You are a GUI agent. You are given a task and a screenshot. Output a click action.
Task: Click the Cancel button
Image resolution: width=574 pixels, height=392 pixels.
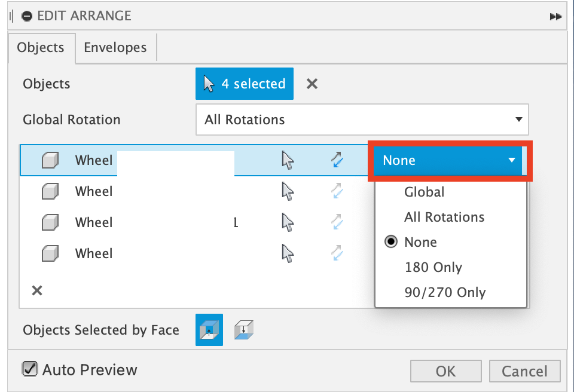coord(524,370)
